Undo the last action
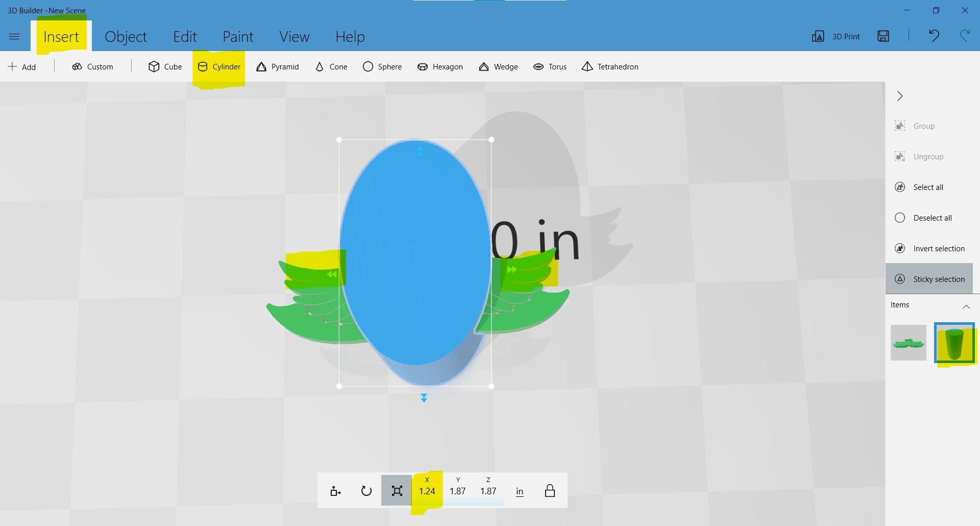The width and height of the screenshot is (980, 526). (x=934, y=36)
